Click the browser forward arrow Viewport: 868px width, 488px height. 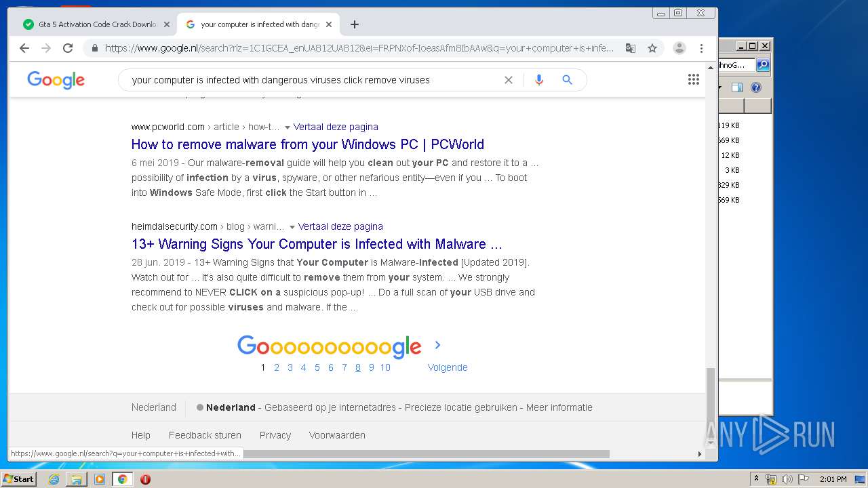coord(46,48)
